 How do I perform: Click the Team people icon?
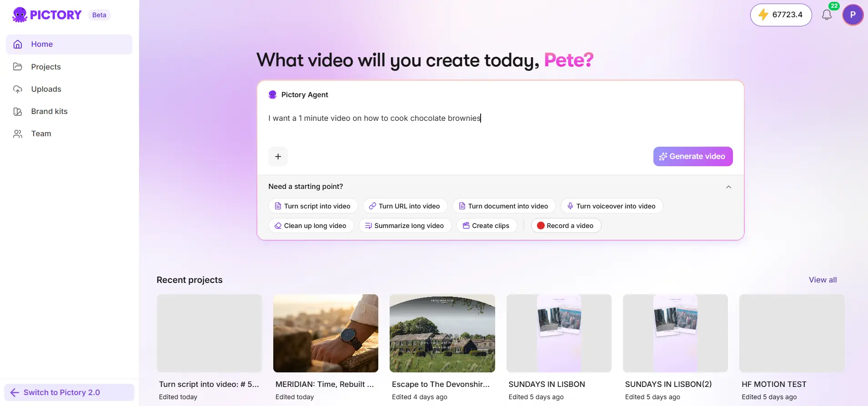click(18, 134)
